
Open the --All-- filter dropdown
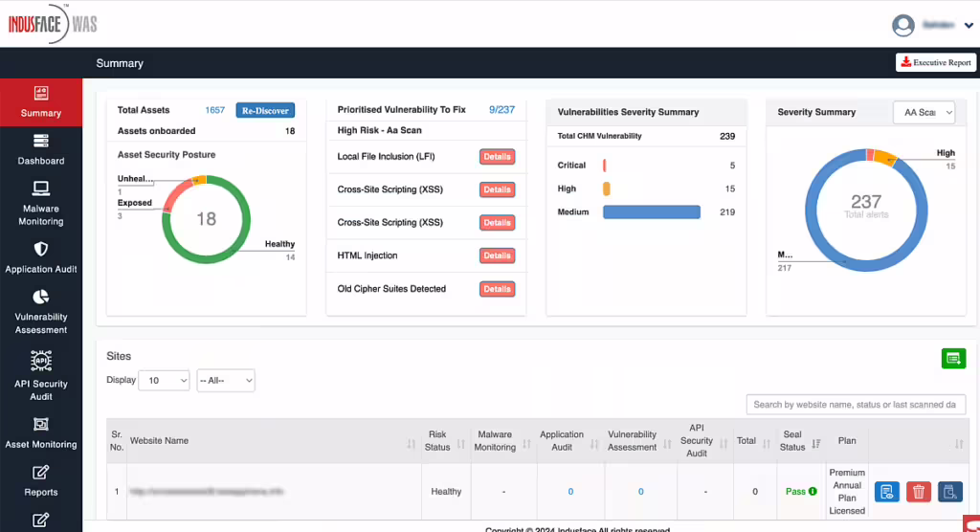point(226,381)
